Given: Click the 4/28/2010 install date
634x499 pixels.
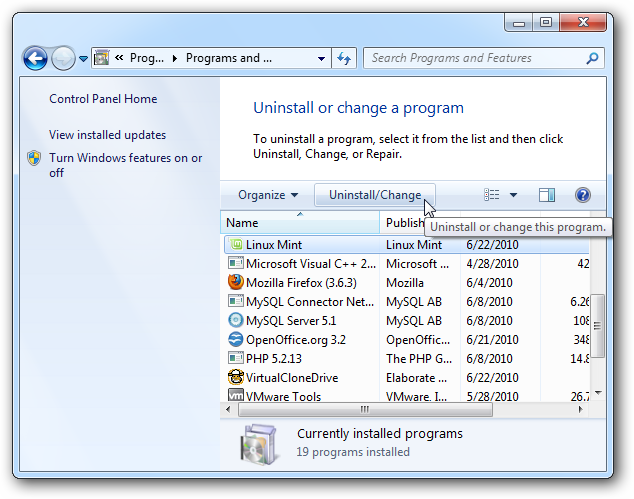Looking at the screenshot, I should click(x=492, y=264).
